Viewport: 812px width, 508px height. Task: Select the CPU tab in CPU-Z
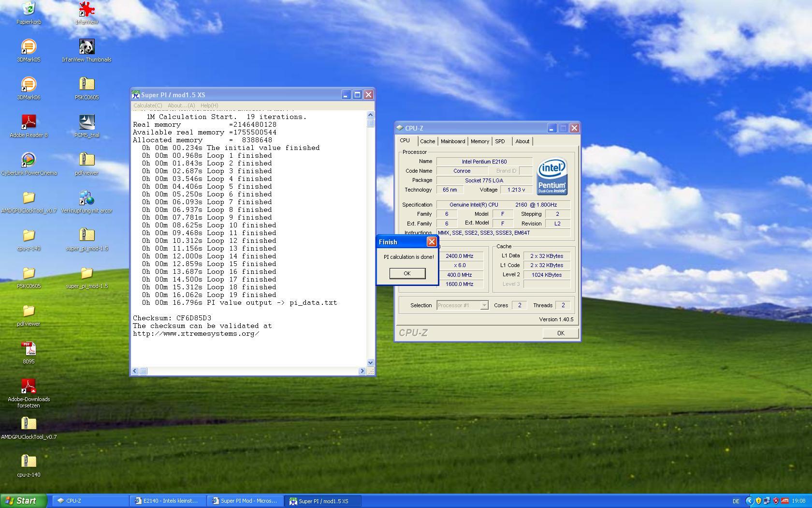coord(405,140)
